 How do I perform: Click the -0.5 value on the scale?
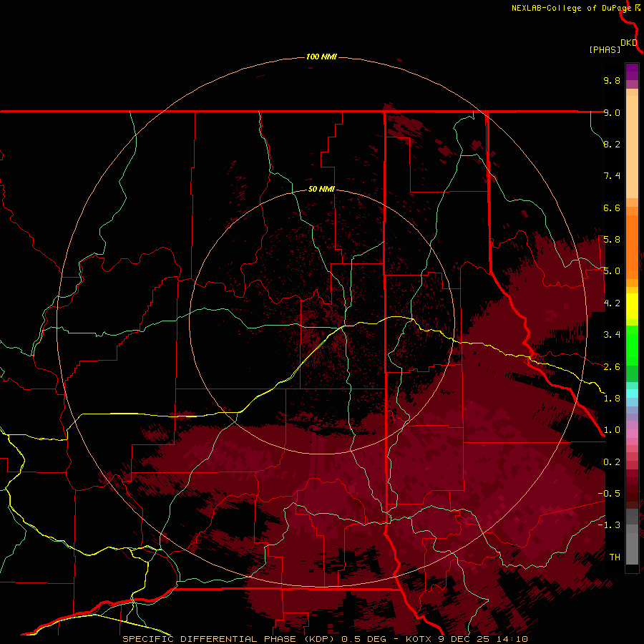609,494
